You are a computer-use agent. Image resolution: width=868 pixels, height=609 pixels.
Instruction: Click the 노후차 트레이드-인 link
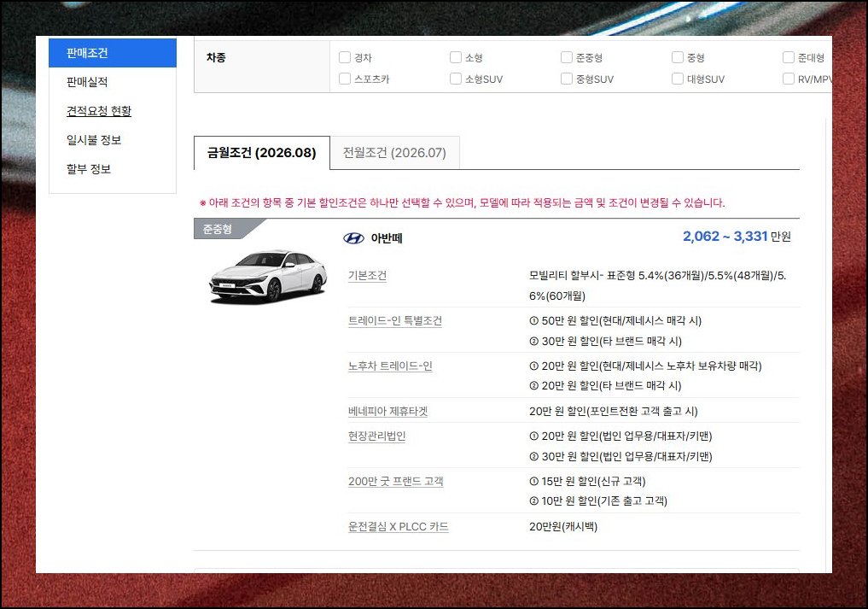390,366
